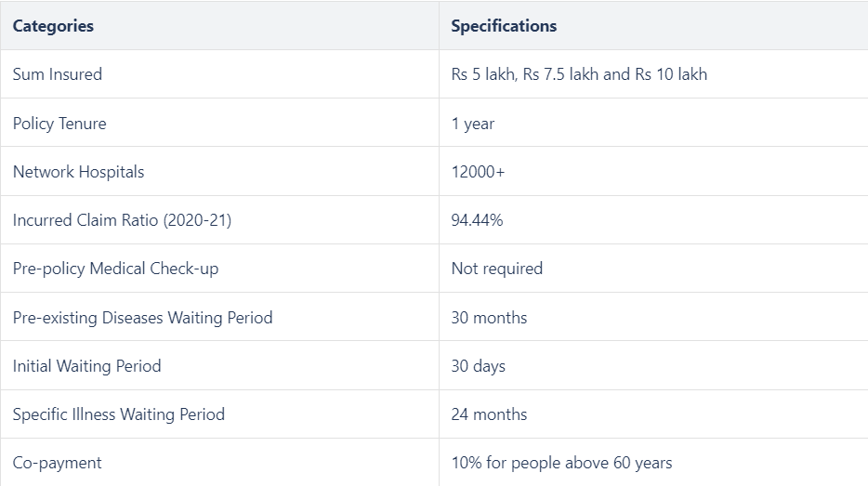Select Pre-policy Medical Check-up label
The width and height of the screenshot is (868, 486).
(115, 269)
